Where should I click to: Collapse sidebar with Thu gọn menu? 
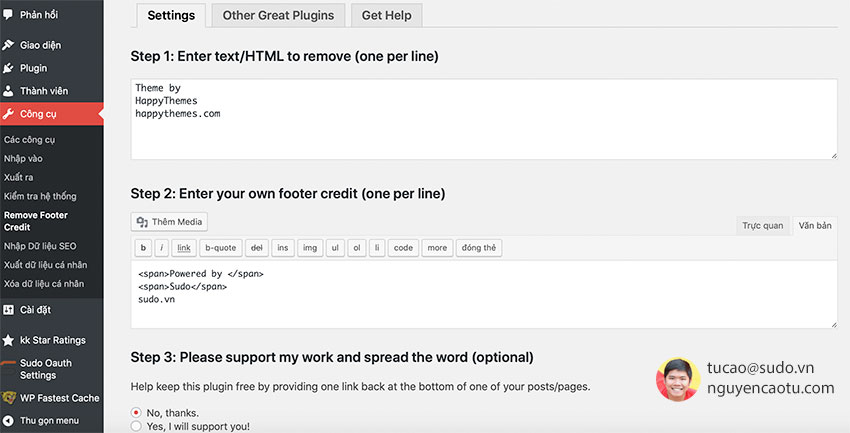9,421
